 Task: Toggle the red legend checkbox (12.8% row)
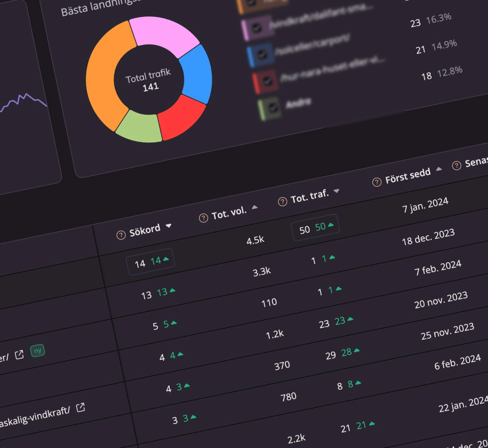(267, 81)
